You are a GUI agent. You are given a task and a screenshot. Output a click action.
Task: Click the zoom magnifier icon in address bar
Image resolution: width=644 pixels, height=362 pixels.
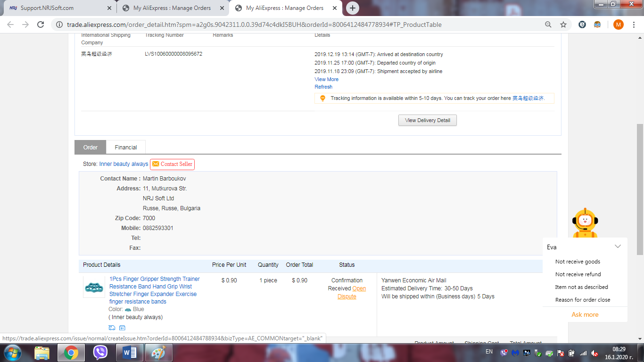[548, 25]
